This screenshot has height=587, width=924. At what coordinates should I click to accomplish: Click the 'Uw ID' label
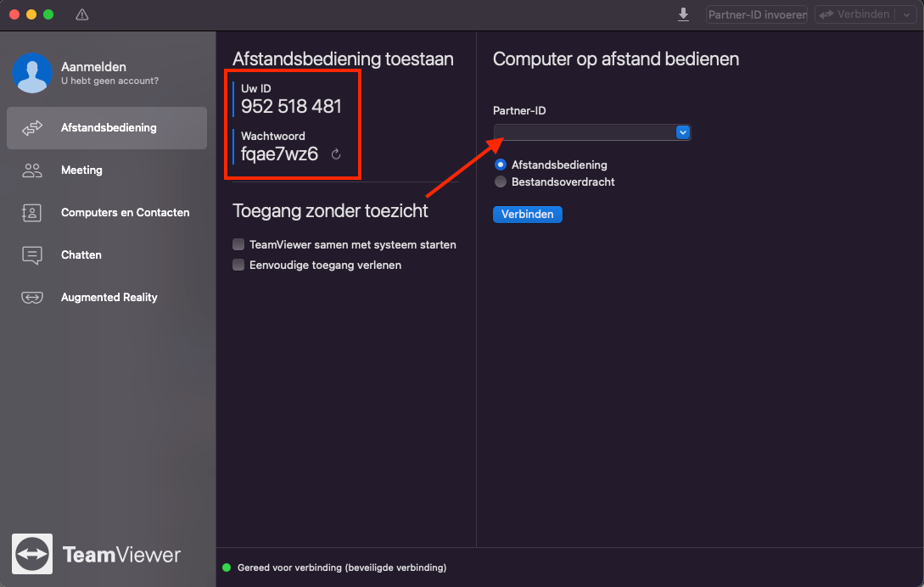(255, 88)
